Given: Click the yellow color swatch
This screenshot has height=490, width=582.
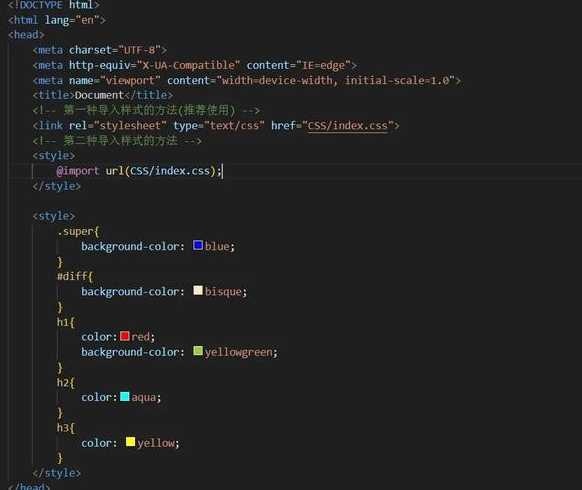Looking at the screenshot, I should (131, 442).
